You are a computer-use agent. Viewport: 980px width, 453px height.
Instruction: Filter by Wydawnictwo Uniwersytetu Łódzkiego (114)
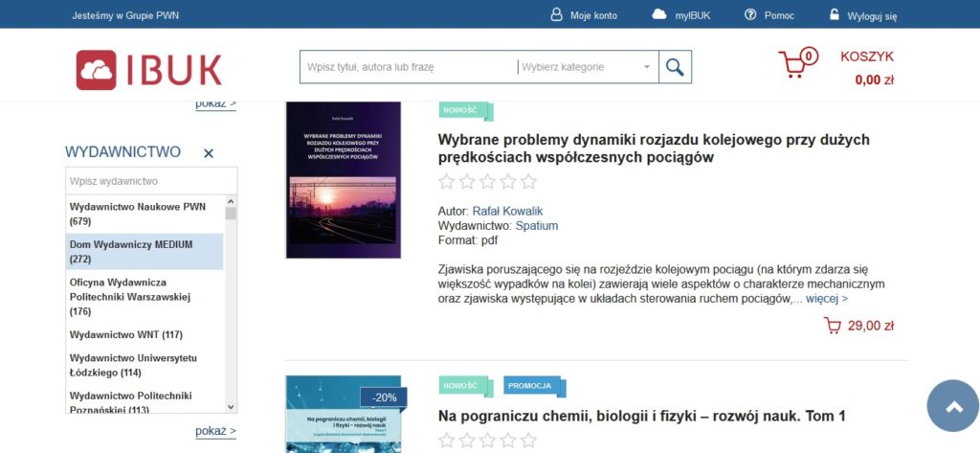click(145, 366)
